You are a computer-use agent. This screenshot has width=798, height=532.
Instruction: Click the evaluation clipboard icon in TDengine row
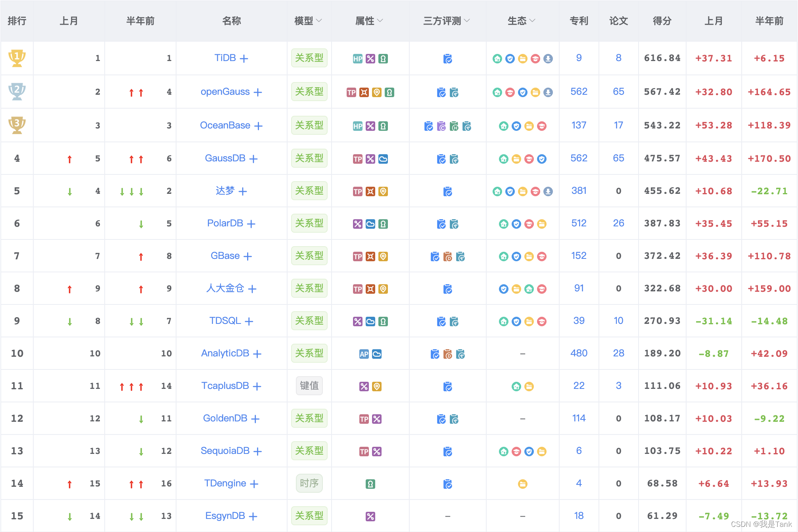click(448, 484)
